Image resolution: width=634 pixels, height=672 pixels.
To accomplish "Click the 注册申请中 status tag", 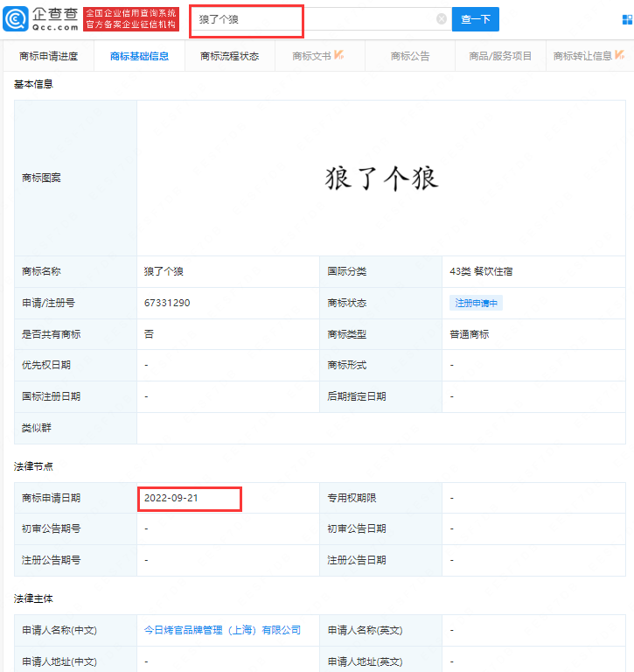I will (477, 303).
